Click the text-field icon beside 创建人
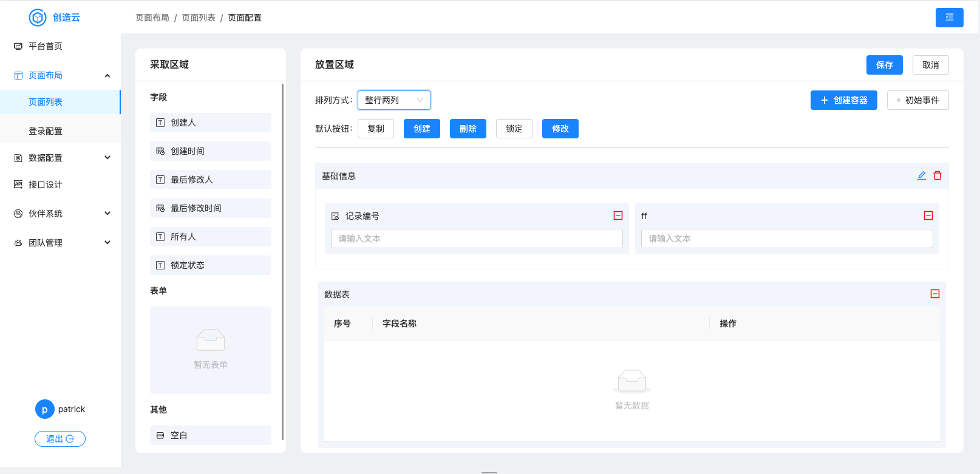This screenshot has width=980, height=474. 160,123
